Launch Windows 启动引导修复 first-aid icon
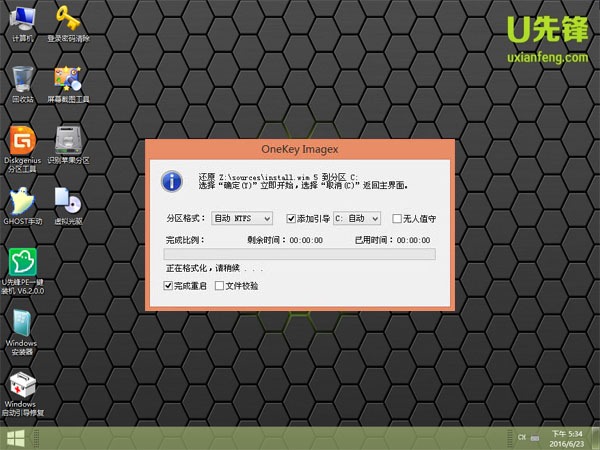Image resolution: width=600 pixels, height=450 pixels. tap(22, 394)
